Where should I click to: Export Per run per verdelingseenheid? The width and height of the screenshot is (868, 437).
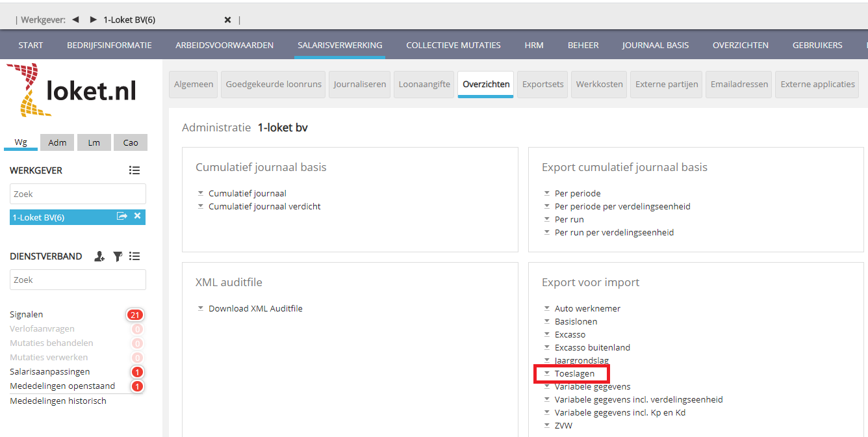[x=613, y=232]
